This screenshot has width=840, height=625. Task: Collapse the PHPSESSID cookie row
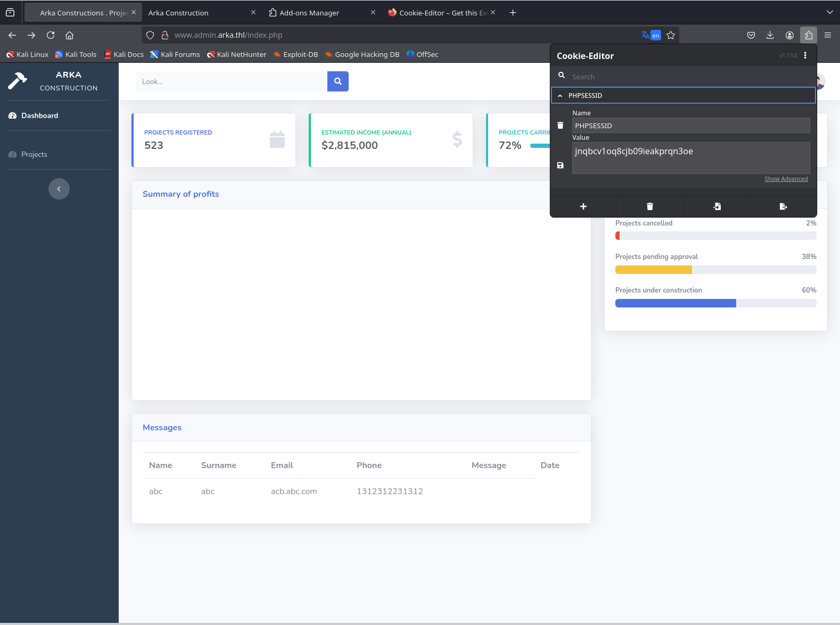click(560, 96)
